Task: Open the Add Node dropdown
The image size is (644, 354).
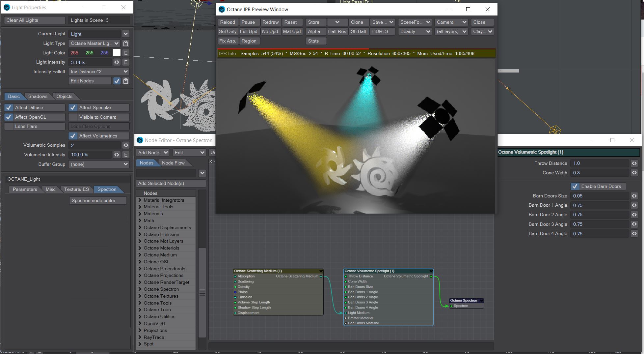Action: (153, 153)
